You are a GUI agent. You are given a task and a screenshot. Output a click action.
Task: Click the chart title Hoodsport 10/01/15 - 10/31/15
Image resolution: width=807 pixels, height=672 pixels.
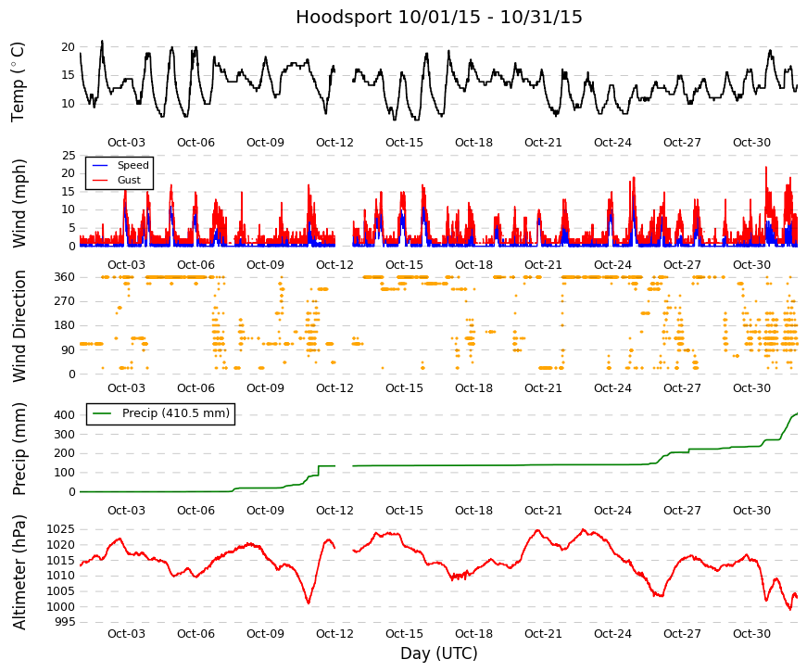coord(438,17)
